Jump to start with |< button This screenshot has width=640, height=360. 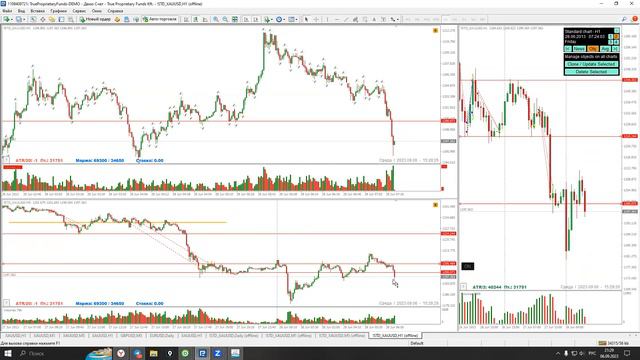tap(568, 49)
